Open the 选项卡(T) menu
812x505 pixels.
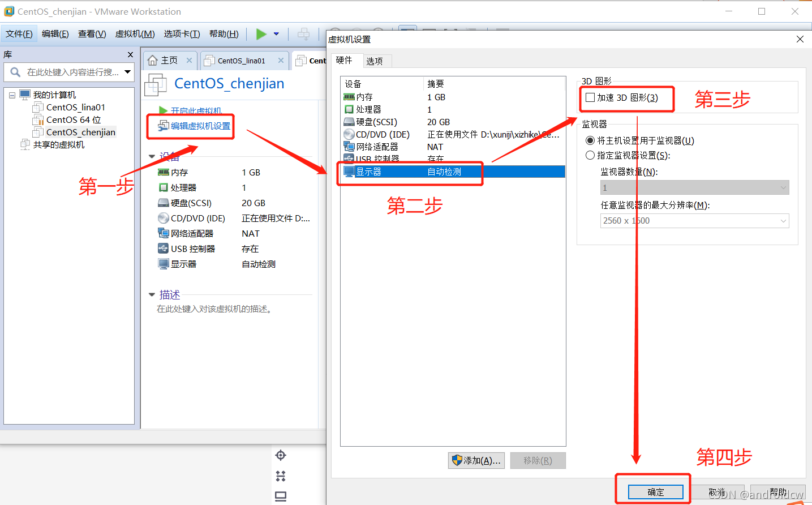click(x=182, y=34)
